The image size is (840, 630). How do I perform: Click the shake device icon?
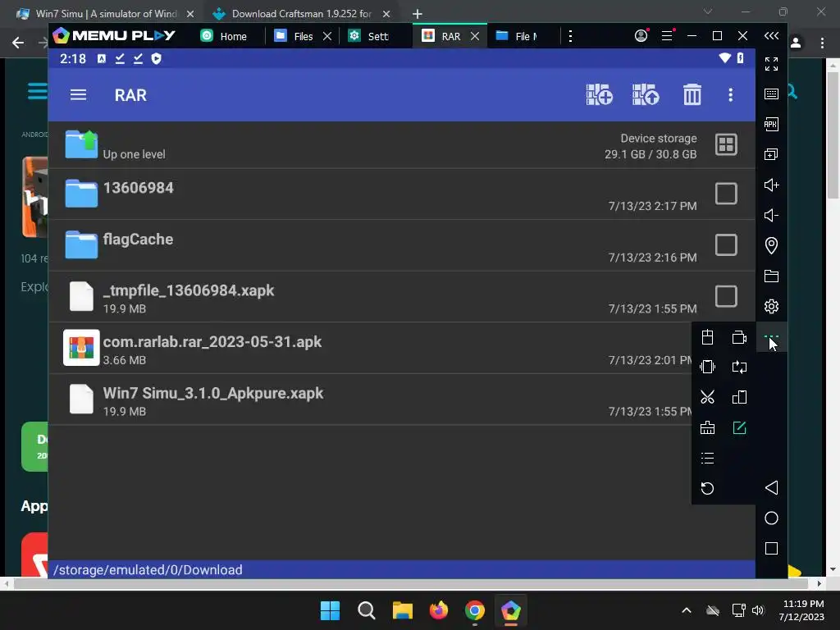click(708, 367)
